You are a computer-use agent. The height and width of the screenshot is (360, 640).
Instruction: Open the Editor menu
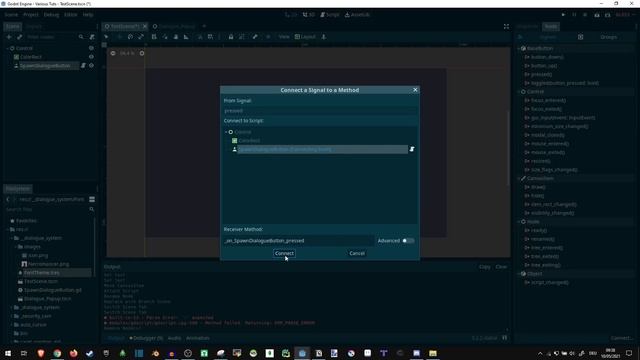tap(71, 15)
